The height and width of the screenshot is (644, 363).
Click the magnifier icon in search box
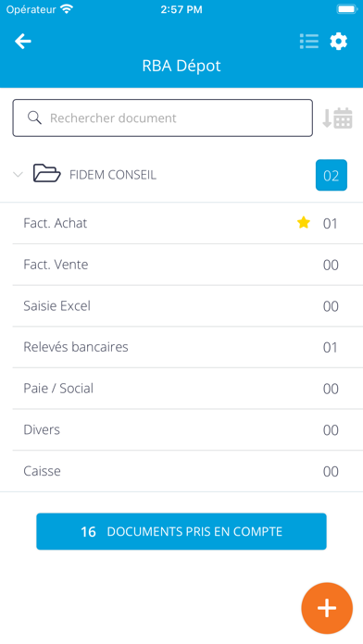[x=34, y=118]
